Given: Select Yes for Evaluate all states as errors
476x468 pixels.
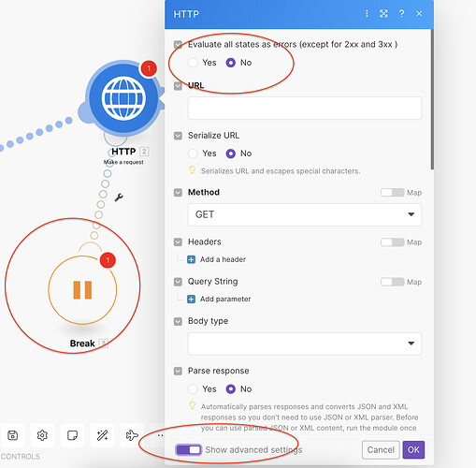Looking at the screenshot, I should tap(193, 63).
